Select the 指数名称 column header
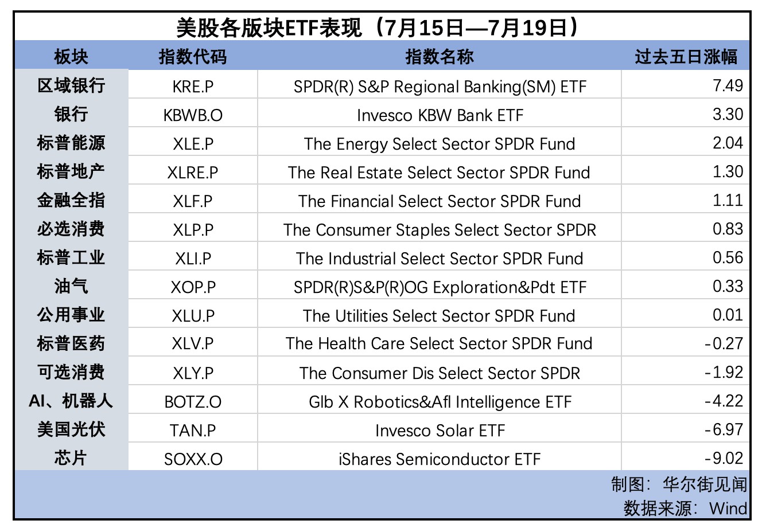This screenshot has width=762, height=532. (440, 57)
